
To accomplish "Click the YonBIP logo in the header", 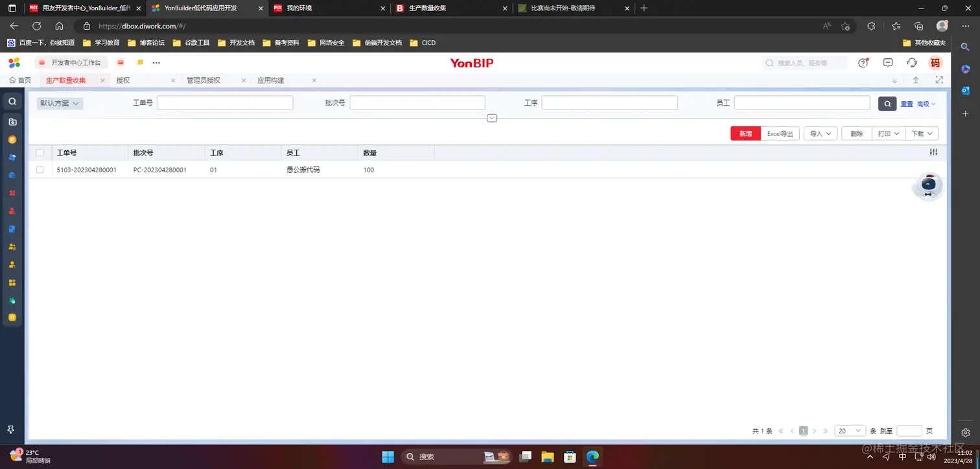I will point(471,63).
